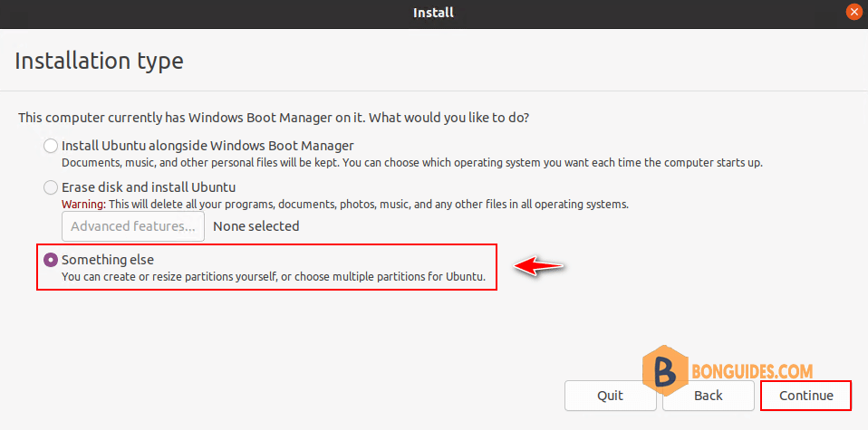
Task: Click the BONGUIDES.COM watermark text
Action: [x=752, y=371]
